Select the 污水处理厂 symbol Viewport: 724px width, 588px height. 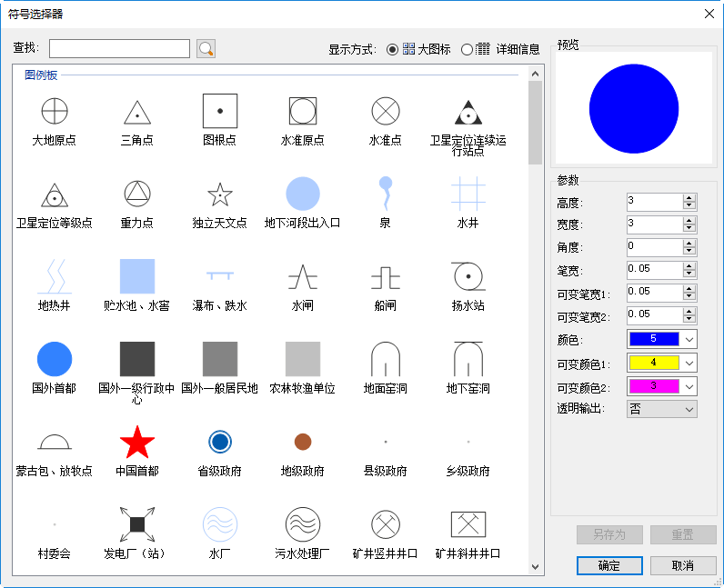click(x=303, y=524)
